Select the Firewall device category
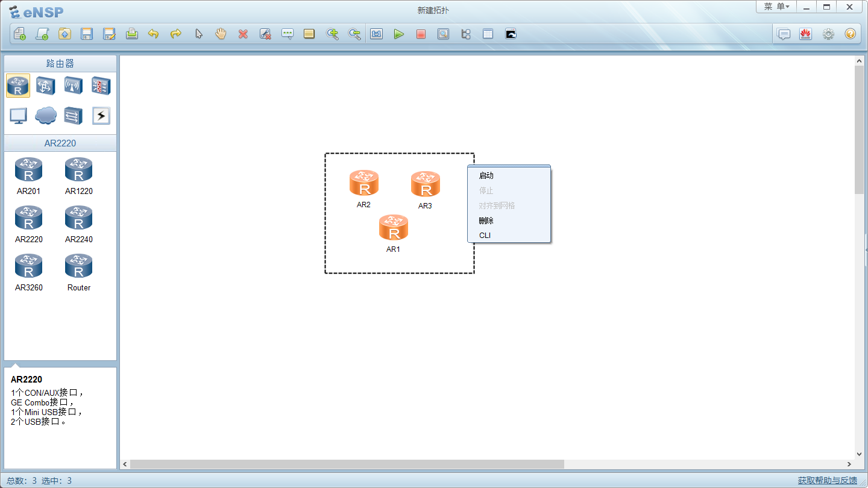Screen dimensions: 868x488 click(x=101, y=86)
